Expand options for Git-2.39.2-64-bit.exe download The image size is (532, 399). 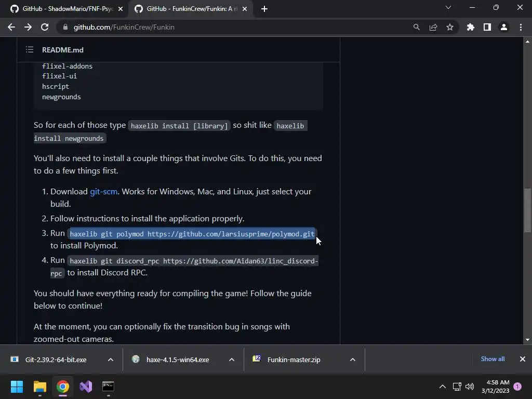tap(111, 360)
